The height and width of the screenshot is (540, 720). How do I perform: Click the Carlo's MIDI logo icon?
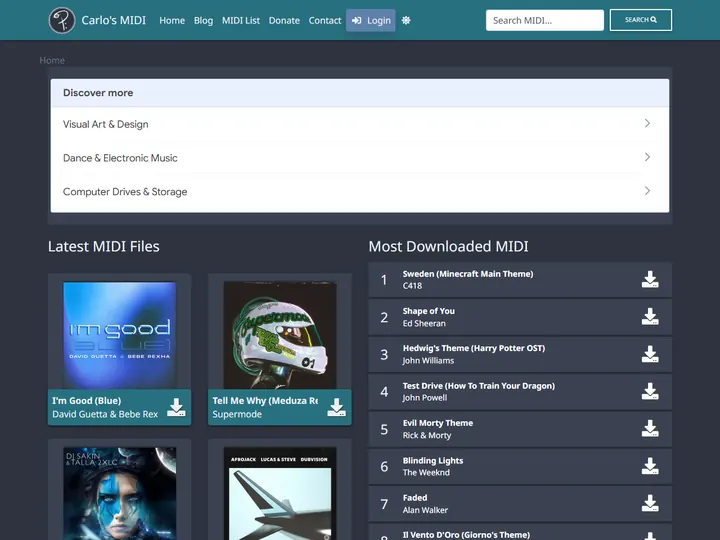[x=62, y=20]
